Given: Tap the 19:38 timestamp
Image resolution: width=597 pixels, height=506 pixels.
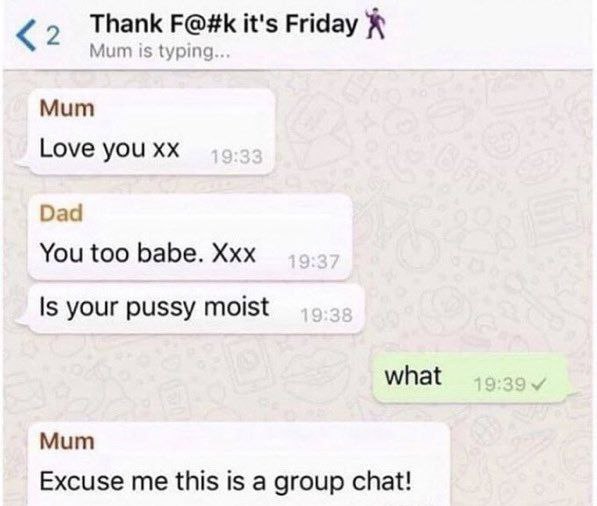Looking at the screenshot, I should 327,315.
